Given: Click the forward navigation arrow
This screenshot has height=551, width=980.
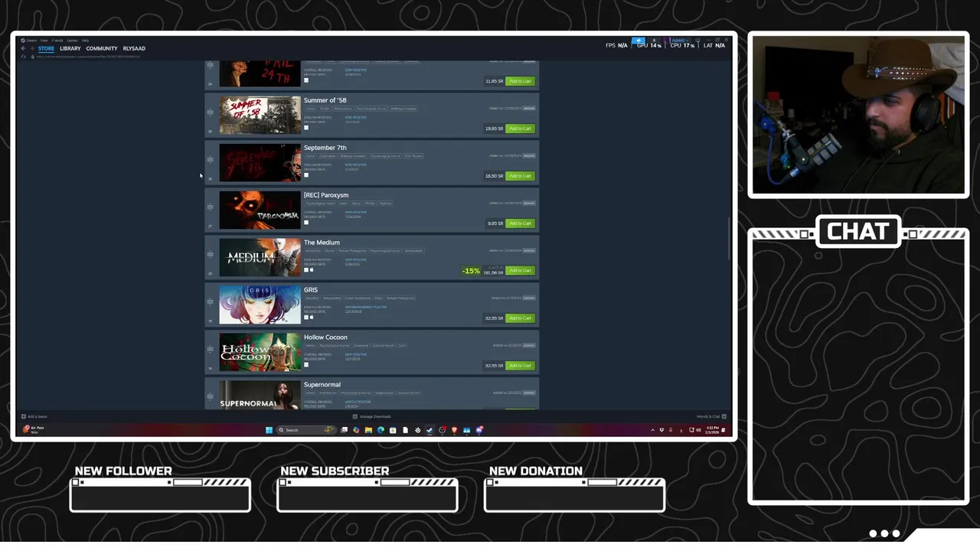Looking at the screenshot, I should [31, 48].
